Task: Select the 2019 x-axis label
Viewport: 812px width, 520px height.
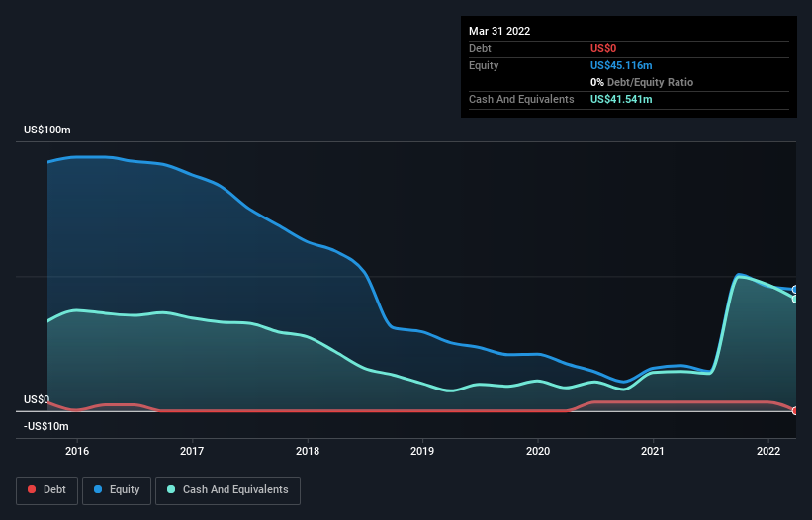Action: (422, 451)
